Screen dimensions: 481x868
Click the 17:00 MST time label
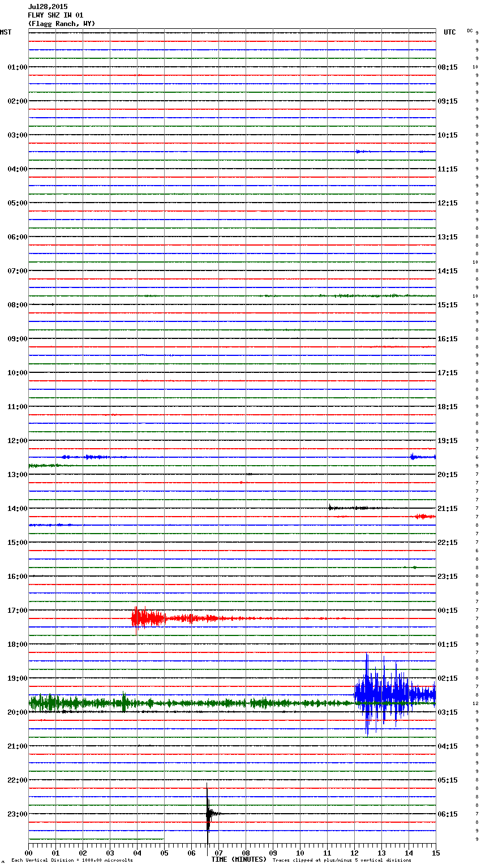[17, 611]
